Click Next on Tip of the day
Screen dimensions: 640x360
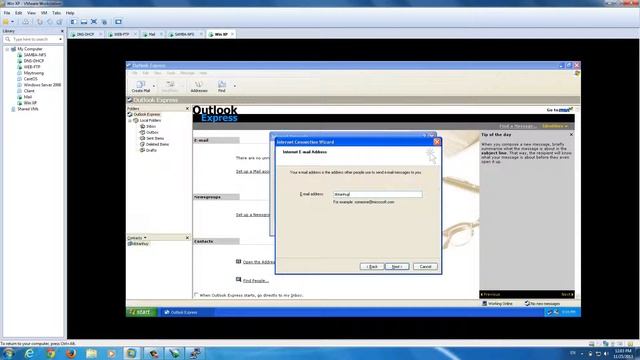(x=567, y=294)
